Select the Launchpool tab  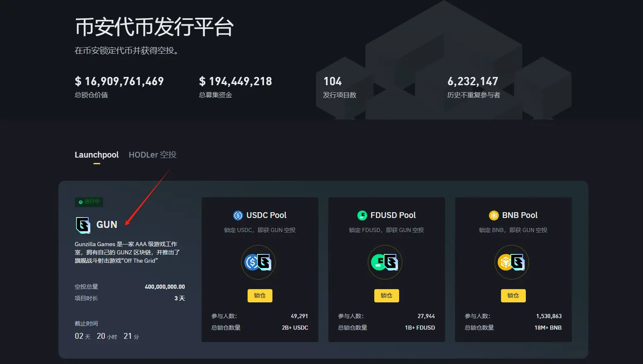[96, 155]
